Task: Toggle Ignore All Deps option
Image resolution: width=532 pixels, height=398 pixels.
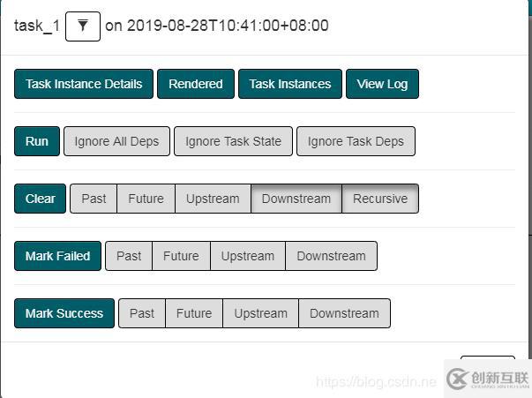Action: click(116, 141)
